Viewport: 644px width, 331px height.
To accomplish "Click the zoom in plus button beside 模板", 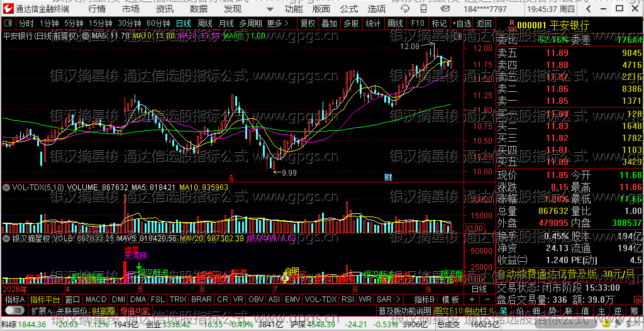I will [472, 300].
